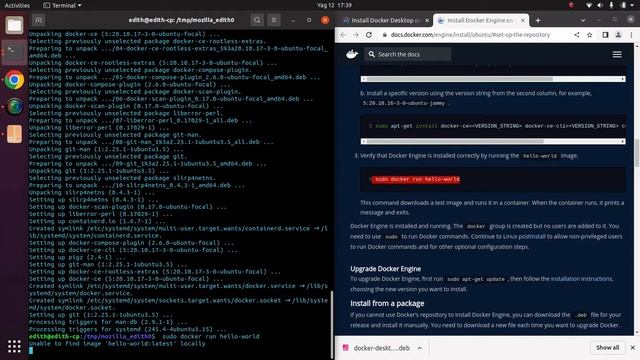Click the new tab icon in terminal header

(x=38, y=20)
